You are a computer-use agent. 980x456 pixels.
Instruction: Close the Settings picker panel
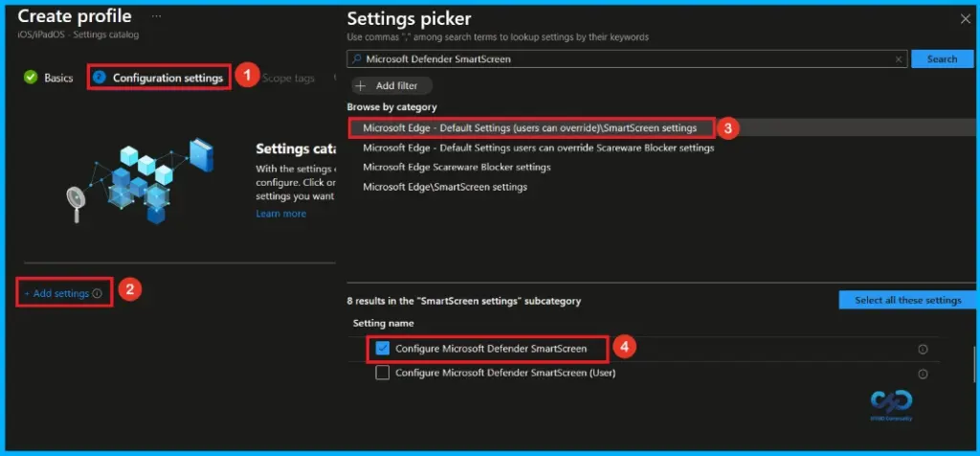(966, 19)
